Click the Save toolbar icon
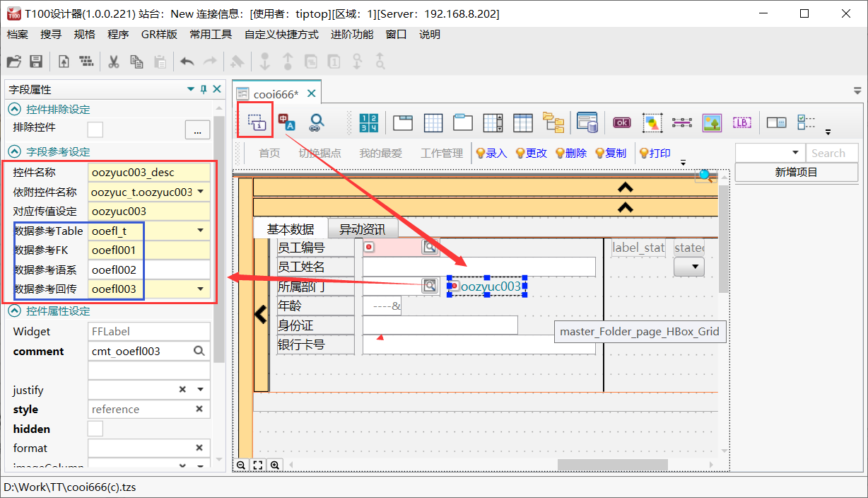Image resolution: width=868 pixels, height=498 pixels. [x=35, y=62]
